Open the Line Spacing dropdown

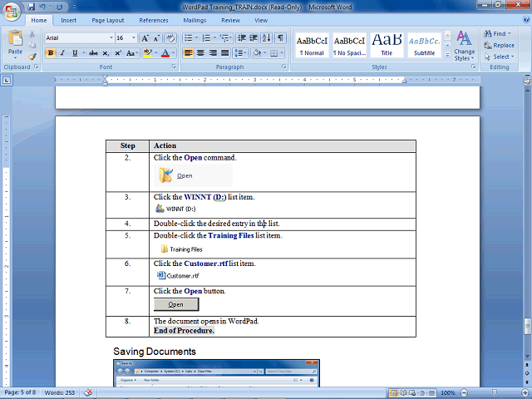coord(240,53)
